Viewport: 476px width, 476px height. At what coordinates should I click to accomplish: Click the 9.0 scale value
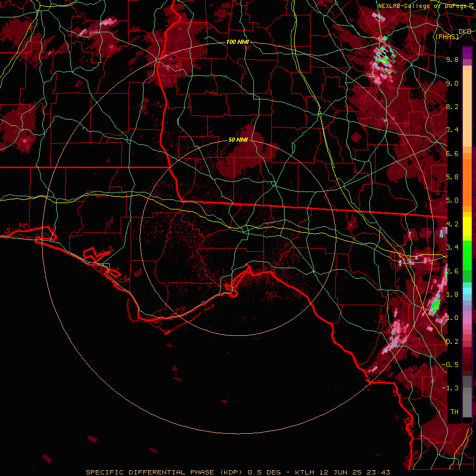click(x=452, y=83)
